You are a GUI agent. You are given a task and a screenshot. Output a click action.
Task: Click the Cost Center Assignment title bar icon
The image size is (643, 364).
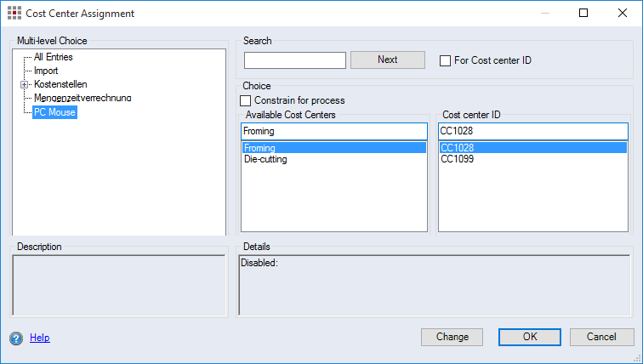click(x=14, y=14)
